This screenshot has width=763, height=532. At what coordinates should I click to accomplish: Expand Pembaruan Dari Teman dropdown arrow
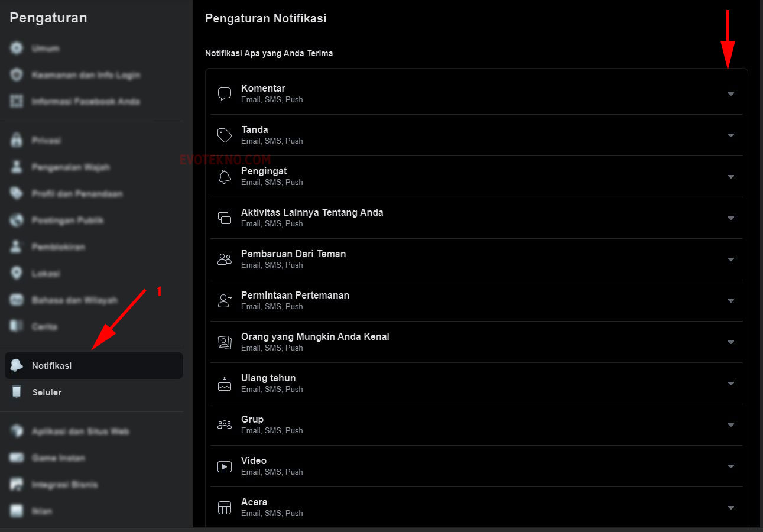731,259
